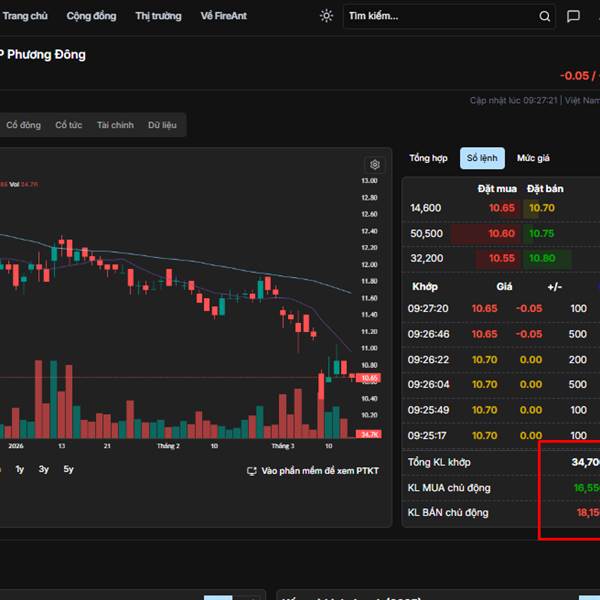Toggle the light/dark theme sun icon
The image size is (600, 600).
click(x=326, y=16)
